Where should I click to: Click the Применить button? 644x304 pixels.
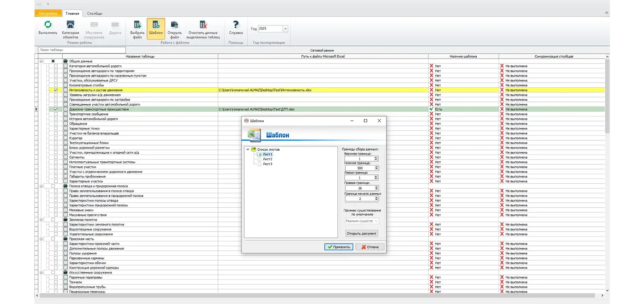(x=339, y=247)
